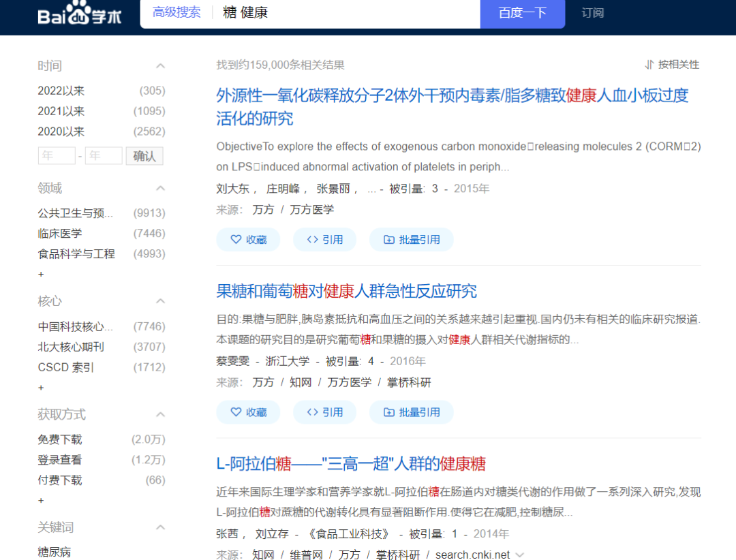Screen dimensions: 736x560
Task: Click the 收藏 heart button under first result
Action: click(249, 240)
